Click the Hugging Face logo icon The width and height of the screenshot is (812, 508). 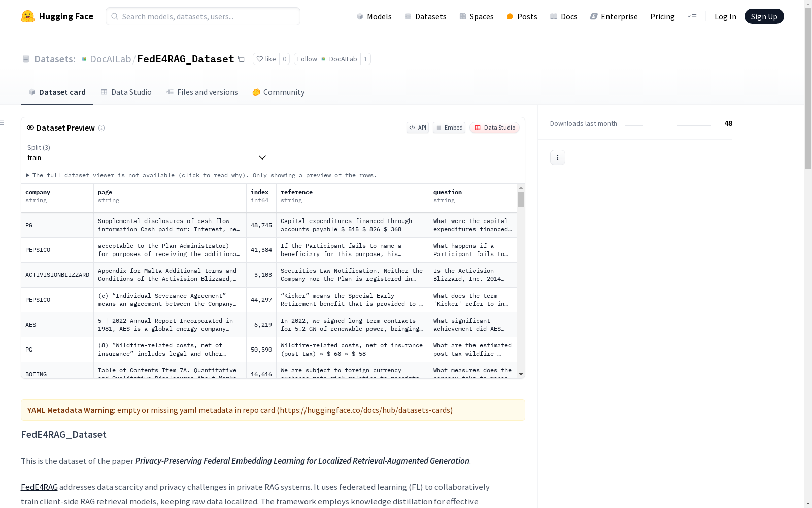tap(28, 16)
